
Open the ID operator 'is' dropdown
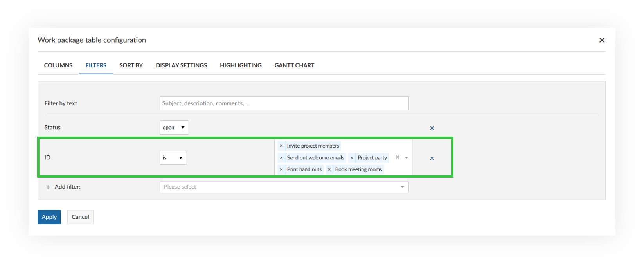pos(173,158)
